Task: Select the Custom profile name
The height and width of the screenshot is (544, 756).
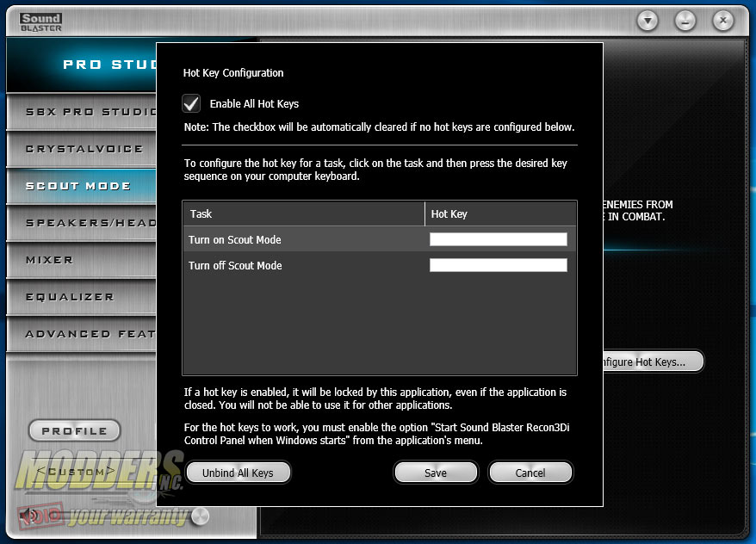Action: pyautogui.click(x=76, y=471)
